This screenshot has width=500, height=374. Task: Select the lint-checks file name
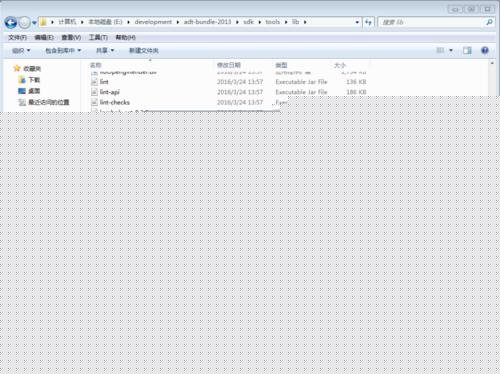coord(114,102)
